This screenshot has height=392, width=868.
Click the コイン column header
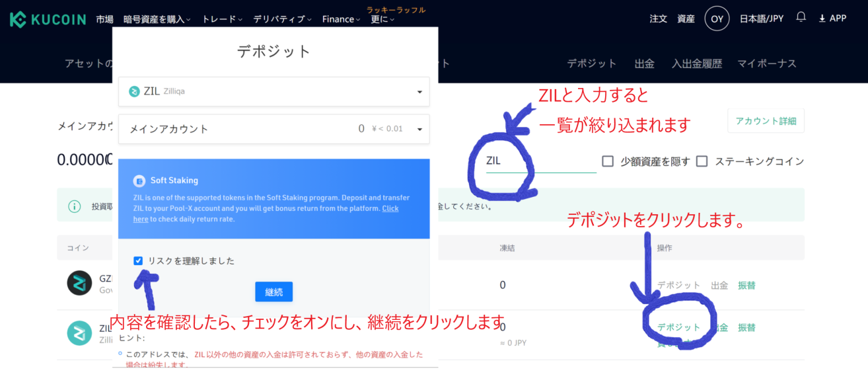coord(78,248)
